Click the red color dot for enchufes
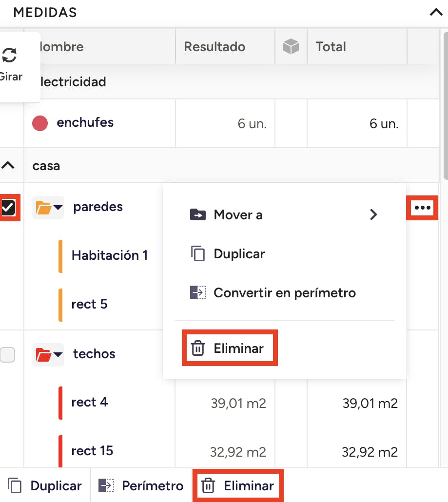The image size is (448, 502). 40,123
